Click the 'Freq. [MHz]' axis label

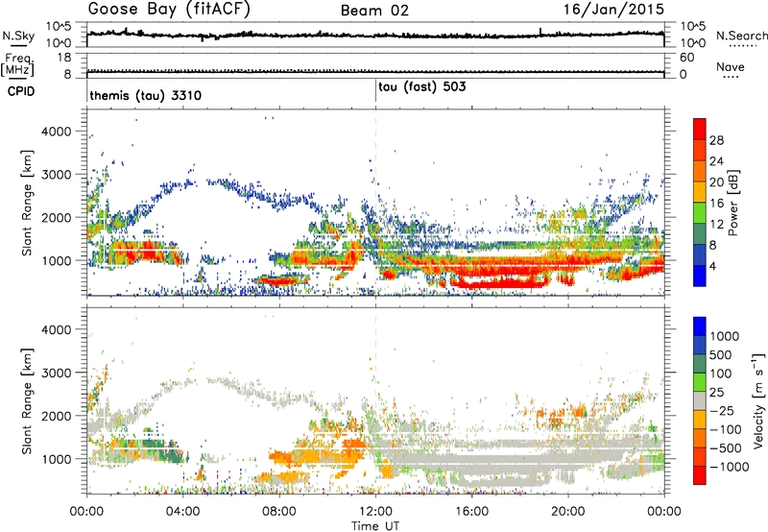[x=17, y=64]
